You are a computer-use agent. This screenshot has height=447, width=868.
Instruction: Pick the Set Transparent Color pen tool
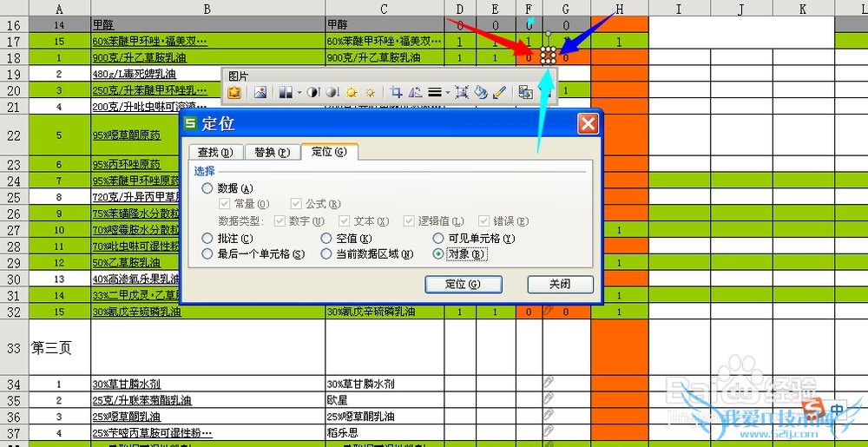click(x=499, y=92)
